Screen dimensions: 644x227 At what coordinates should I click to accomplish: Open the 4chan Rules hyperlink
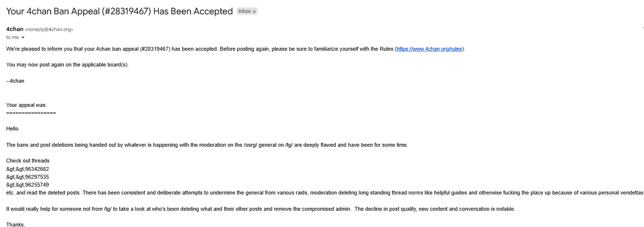click(x=429, y=49)
